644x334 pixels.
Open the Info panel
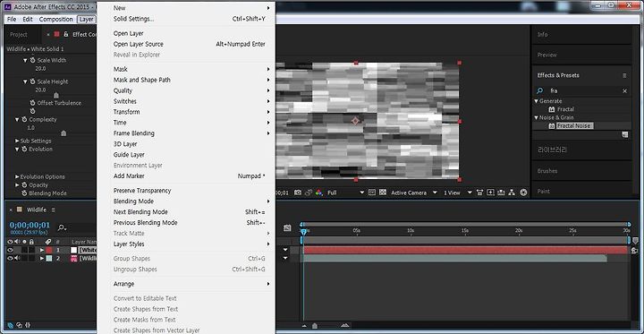543,35
